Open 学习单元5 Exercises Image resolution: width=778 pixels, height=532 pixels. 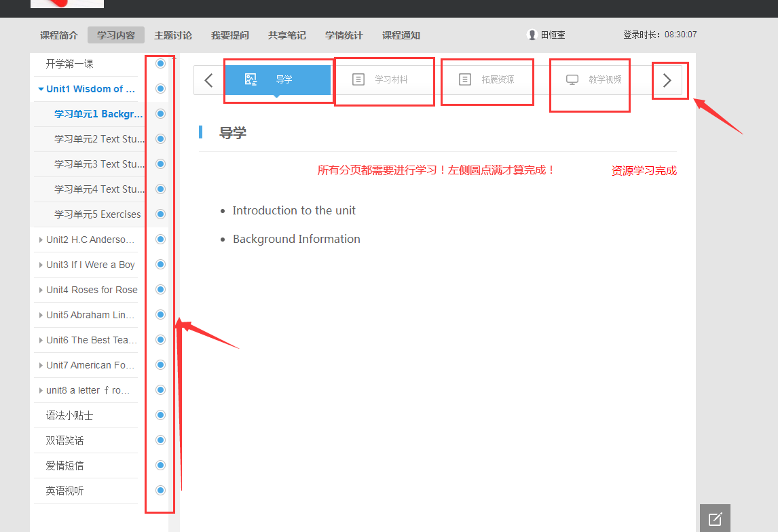click(97, 214)
